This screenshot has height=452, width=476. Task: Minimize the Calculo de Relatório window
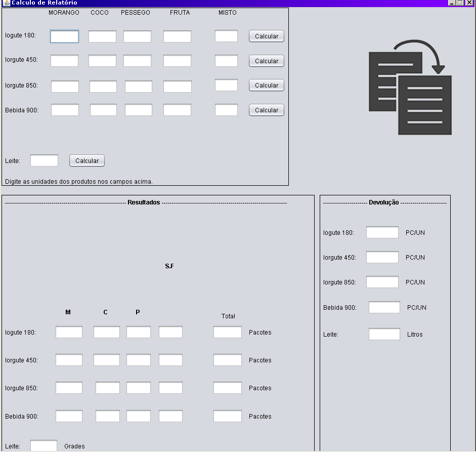point(452,3)
